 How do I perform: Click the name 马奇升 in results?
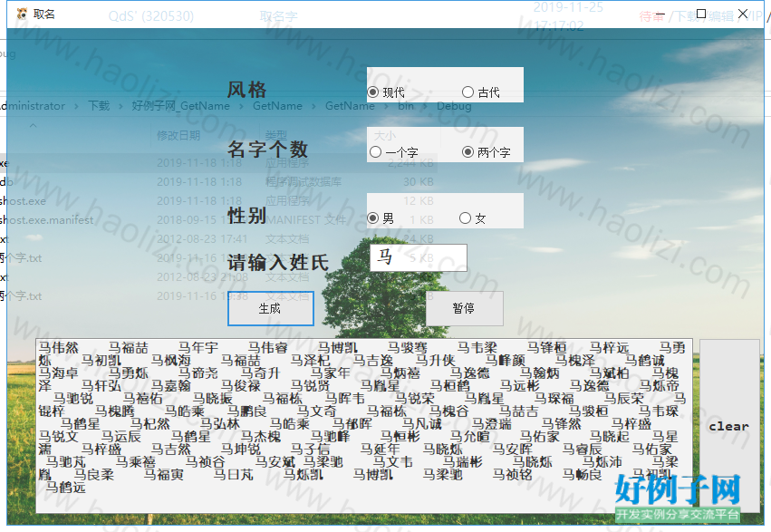tap(260, 373)
